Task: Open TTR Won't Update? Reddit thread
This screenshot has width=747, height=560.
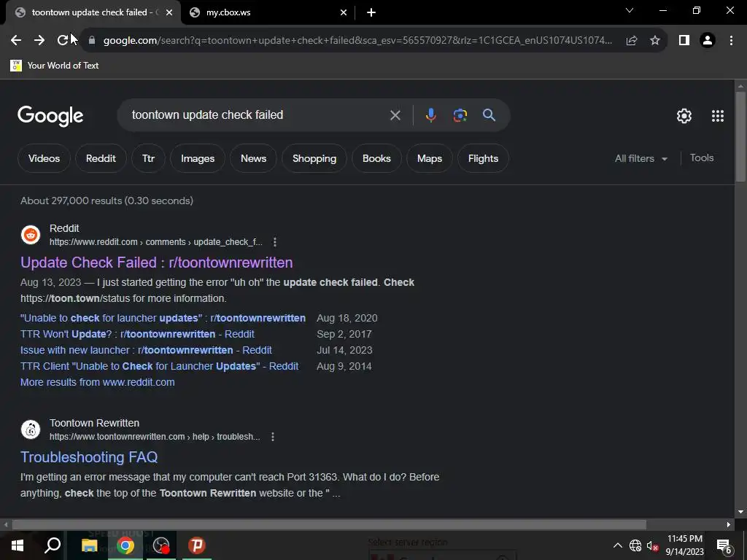Action: click(137, 334)
